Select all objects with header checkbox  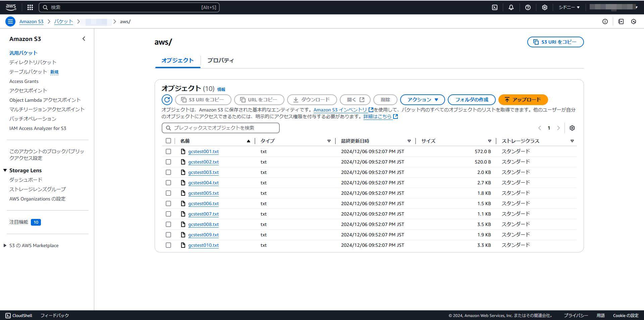click(168, 141)
